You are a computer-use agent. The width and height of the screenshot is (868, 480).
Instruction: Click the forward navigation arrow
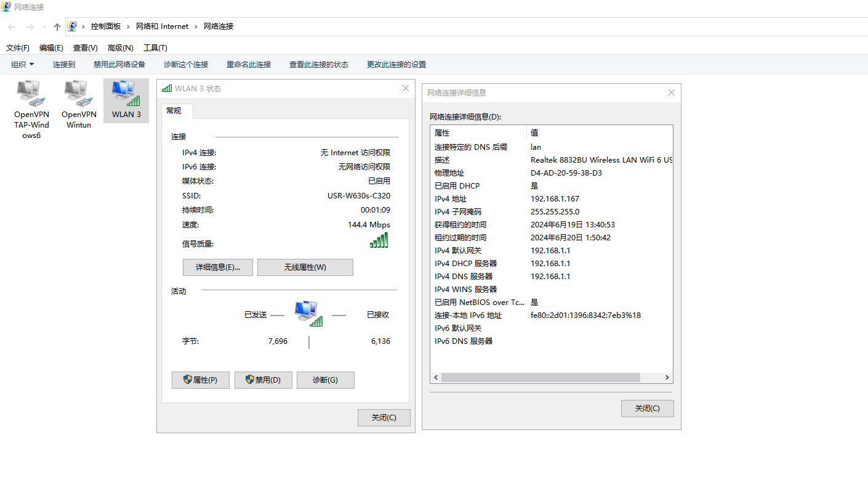[x=30, y=26]
